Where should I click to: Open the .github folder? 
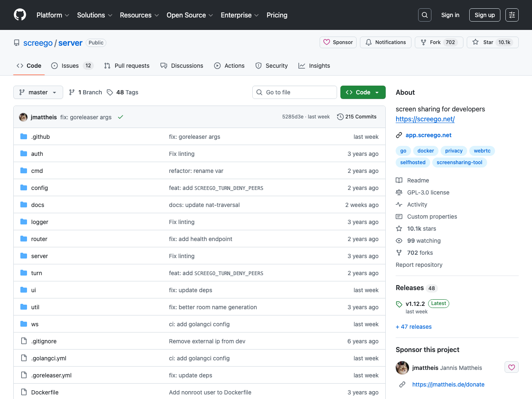point(40,137)
